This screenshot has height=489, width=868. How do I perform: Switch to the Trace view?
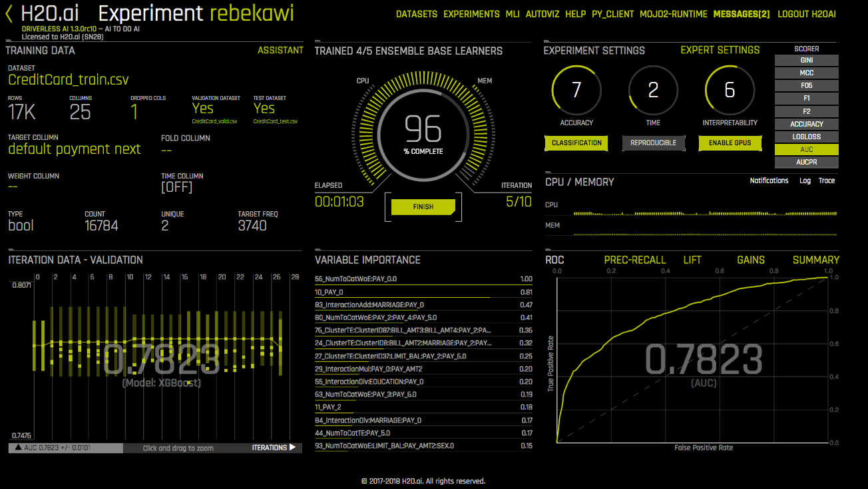[x=827, y=181]
